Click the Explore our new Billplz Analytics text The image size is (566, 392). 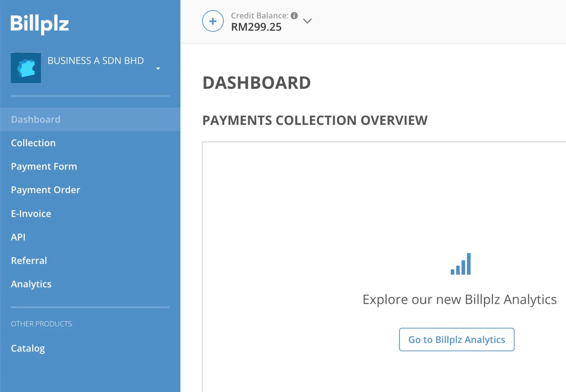click(459, 299)
